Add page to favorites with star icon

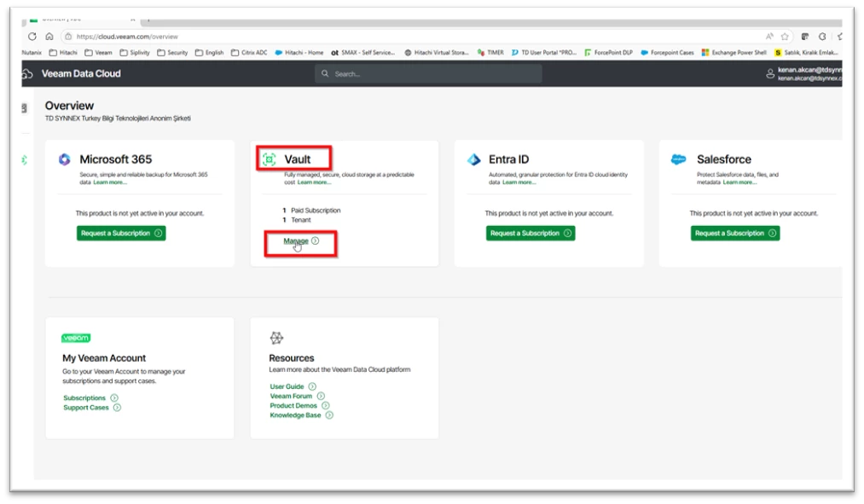pos(785,37)
